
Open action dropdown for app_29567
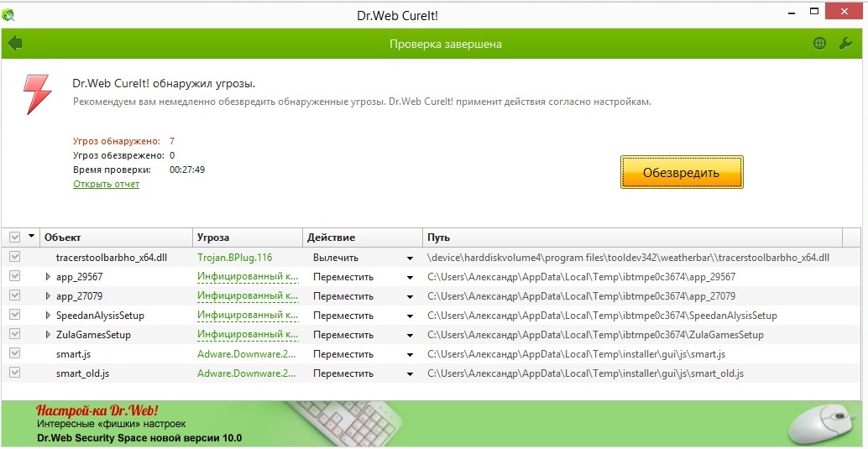point(410,277)
